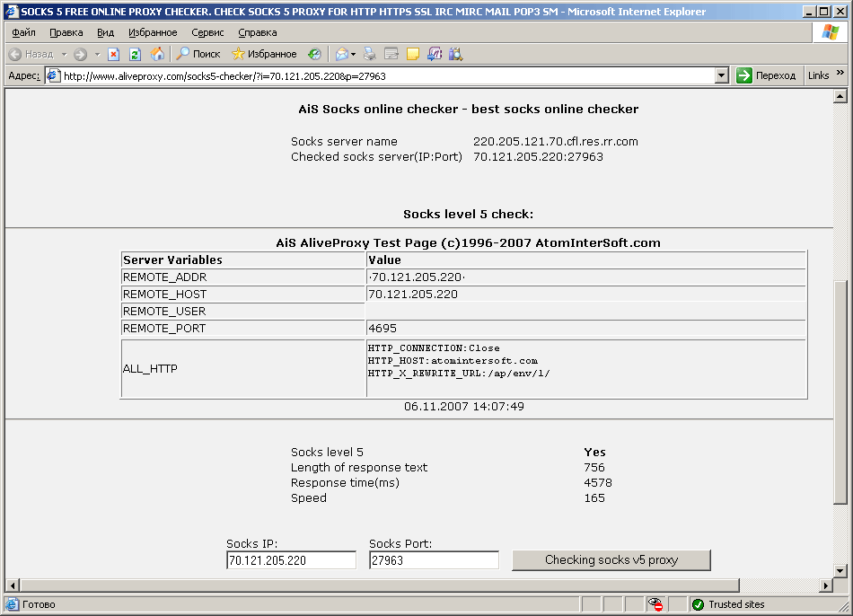853x616 pixels.
Task: Click the Готово status bar text
Action: [x=40, y=604]
